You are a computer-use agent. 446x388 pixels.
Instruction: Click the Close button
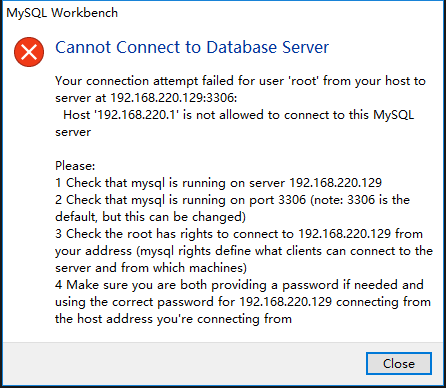pos(399,363)
